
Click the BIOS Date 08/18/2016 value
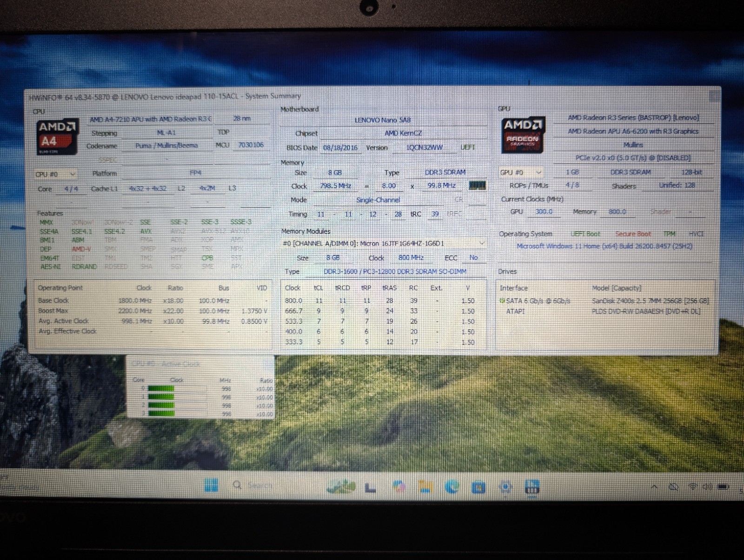point(340,147)
